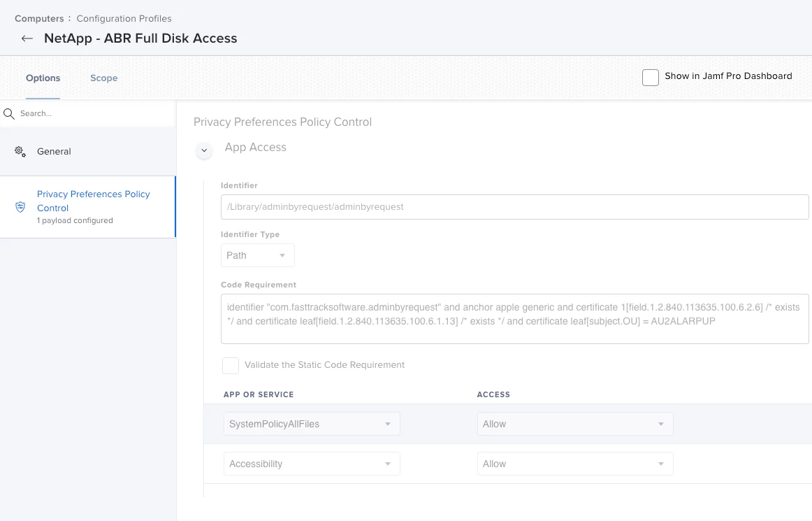Click the General gear icon
The width and height of the screenshot is (812, 521).
[x=20, y=151]
